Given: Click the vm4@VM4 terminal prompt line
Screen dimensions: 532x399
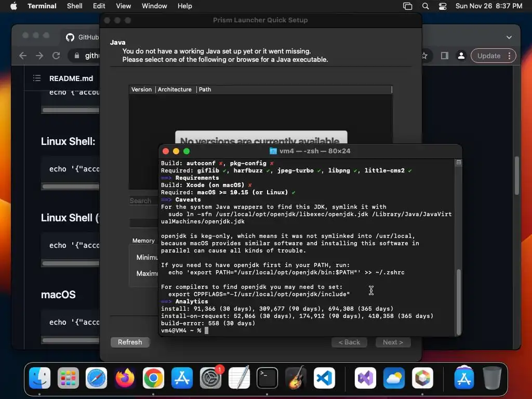Looking at the screenshot, I should point(184,330).
